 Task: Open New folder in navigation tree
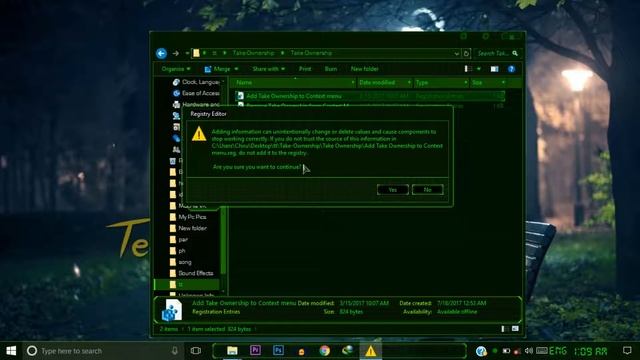[188, 228]
